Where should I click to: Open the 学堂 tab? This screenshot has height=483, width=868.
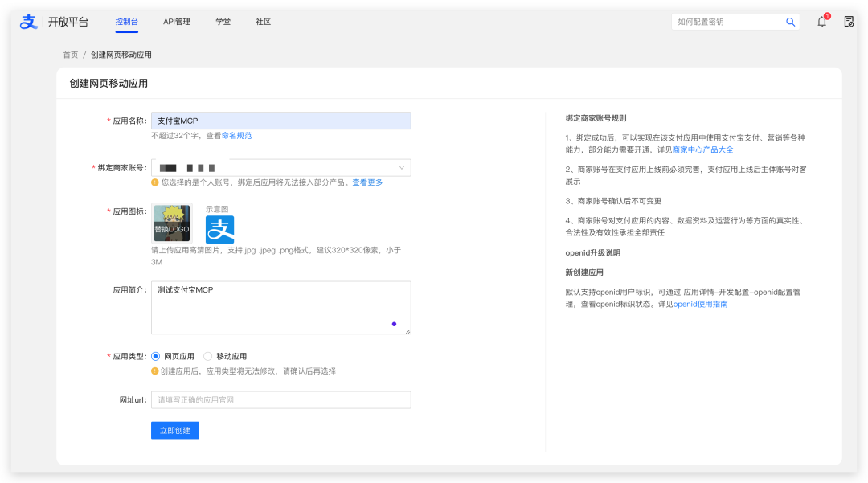(223, 22)
